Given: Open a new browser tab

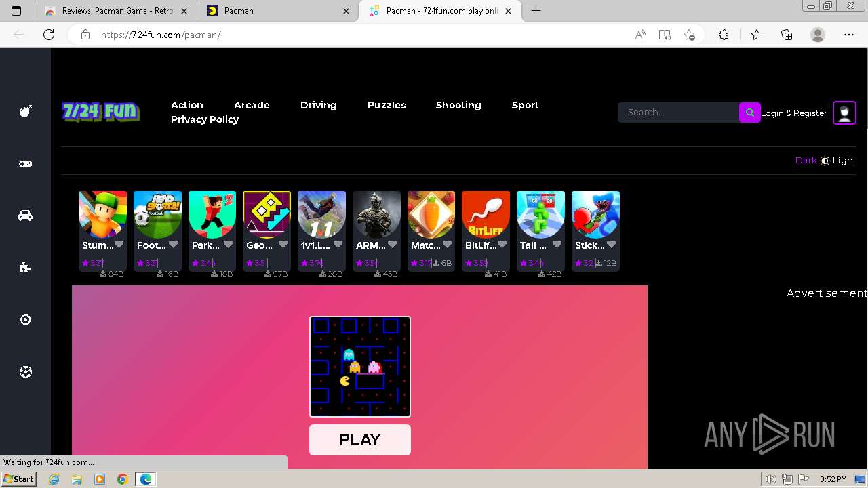Looking at the screenshot, I should [536, 11].
